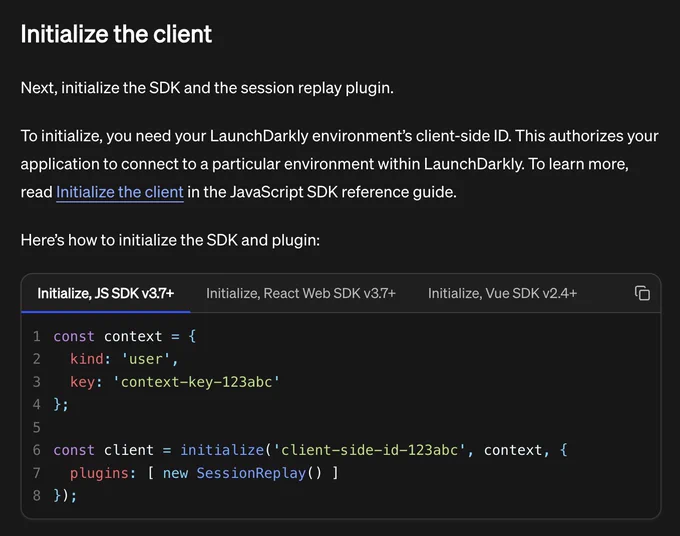Click the "plugins:" property in line 7

click(103, 473)
